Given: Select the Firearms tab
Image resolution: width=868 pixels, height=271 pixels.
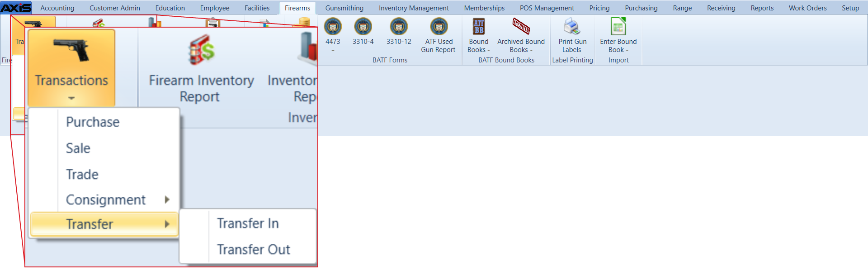Looking at the screenshot, I should click(297, 8).
